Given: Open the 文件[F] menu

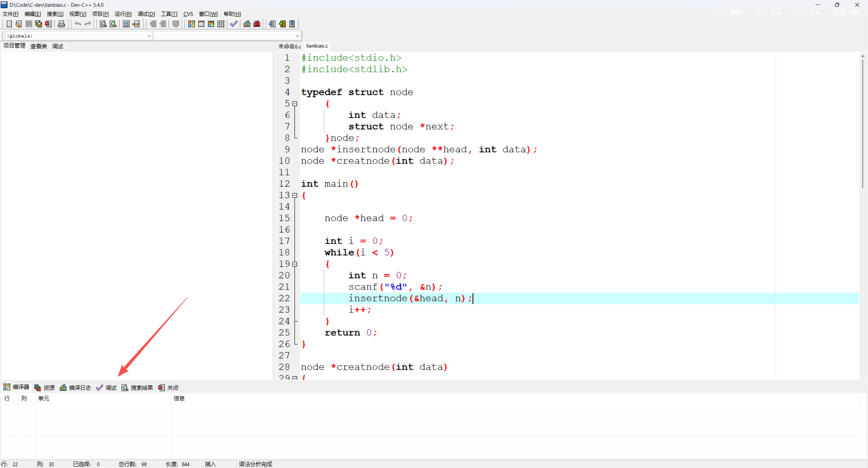Looking at the screenshot, I should 11,14.
